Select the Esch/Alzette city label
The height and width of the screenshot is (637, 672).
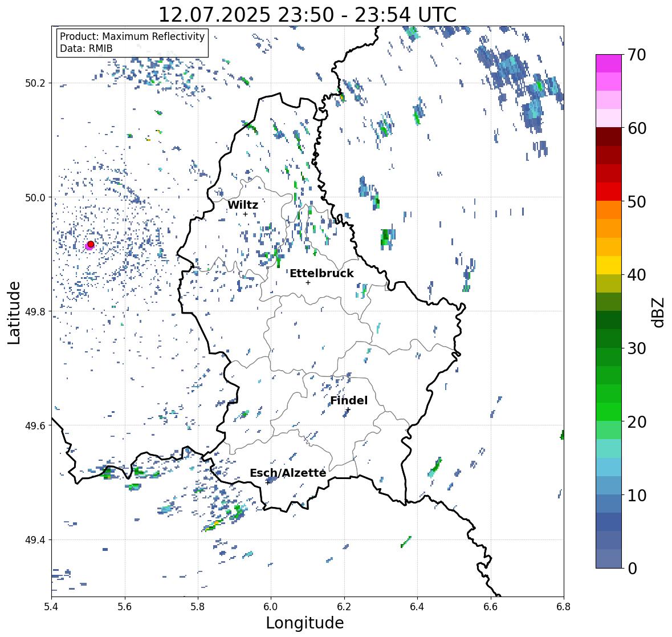288,473
